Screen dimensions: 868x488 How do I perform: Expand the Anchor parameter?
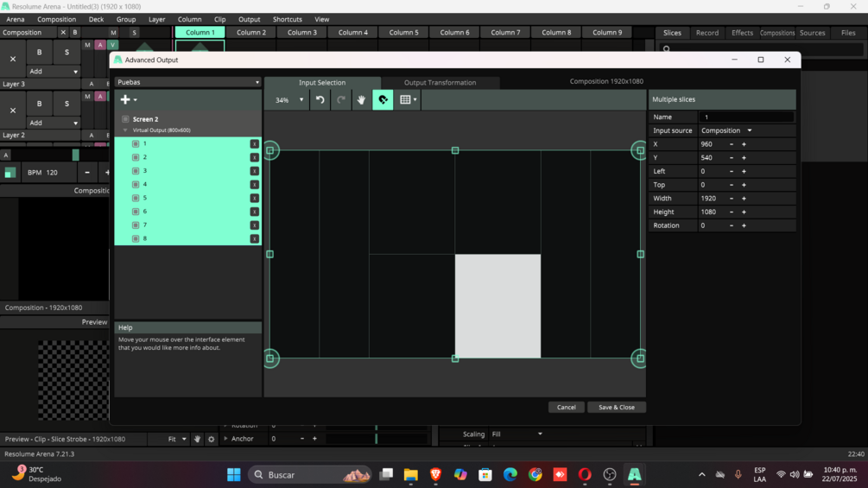point(225,438)
